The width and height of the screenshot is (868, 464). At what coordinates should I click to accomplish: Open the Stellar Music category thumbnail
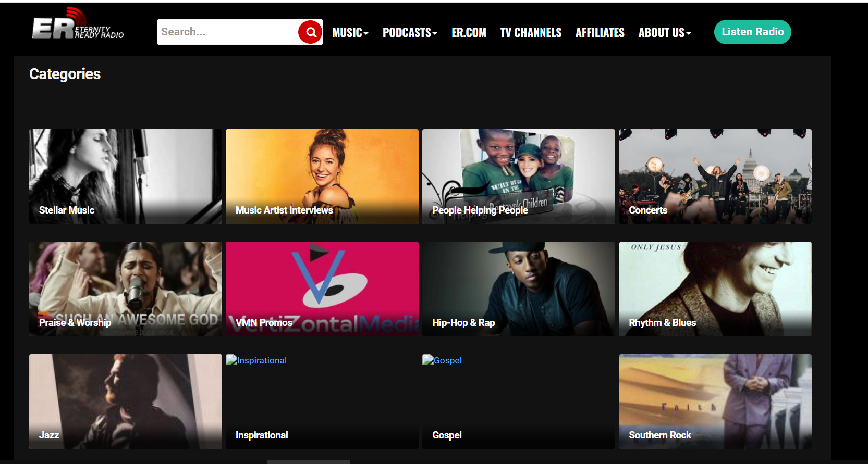coord(126,177)
